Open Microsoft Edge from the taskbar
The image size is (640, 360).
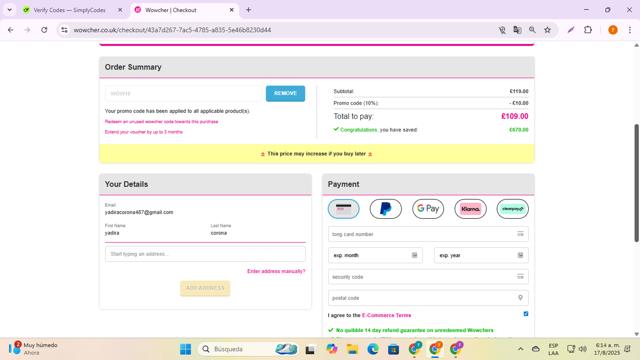(x=373, y=349)
